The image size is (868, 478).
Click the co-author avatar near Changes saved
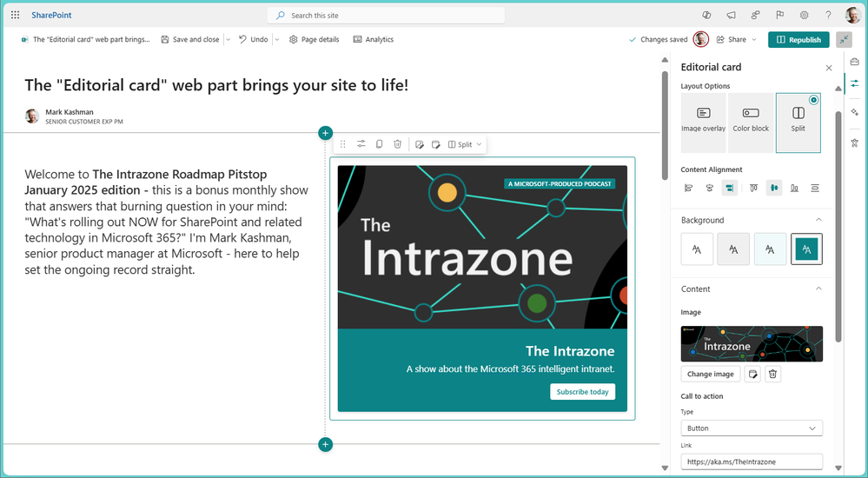point(701,39)
